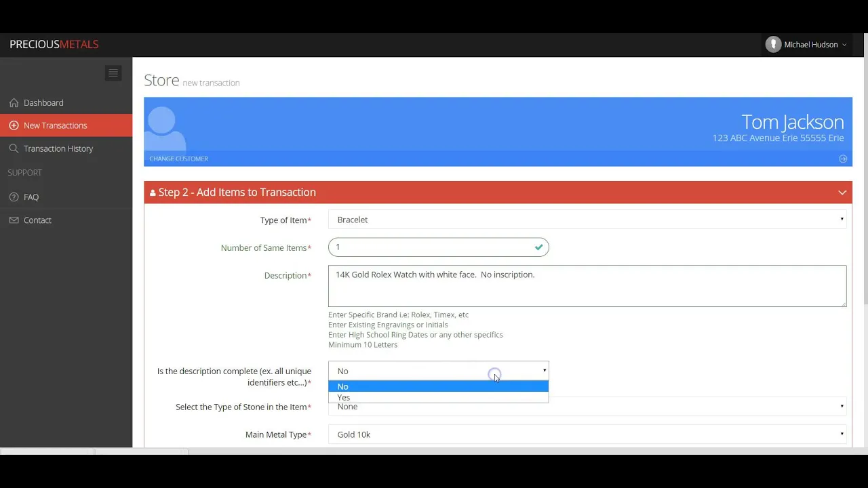Click the Store page heading

[x=161, y=80]
